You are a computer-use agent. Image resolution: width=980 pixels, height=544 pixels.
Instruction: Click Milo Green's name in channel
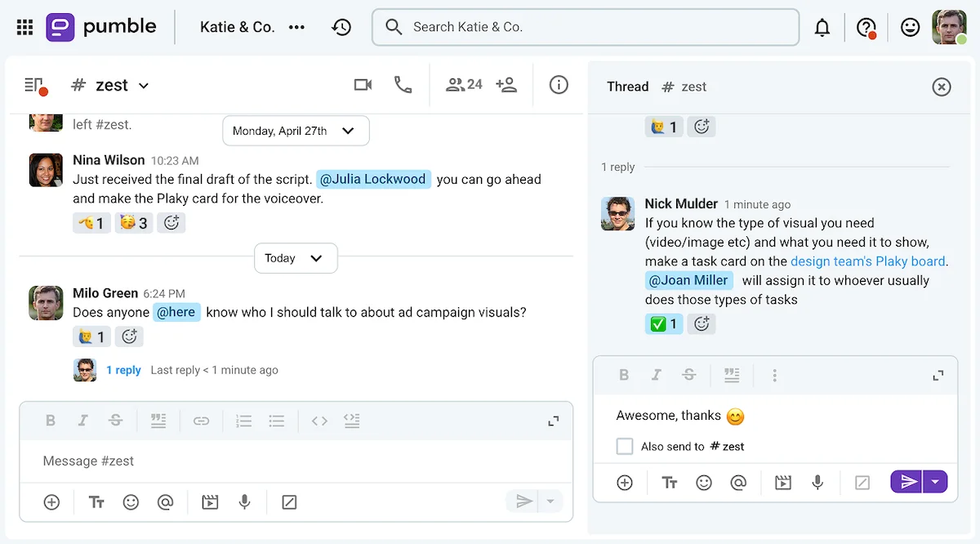105,293
